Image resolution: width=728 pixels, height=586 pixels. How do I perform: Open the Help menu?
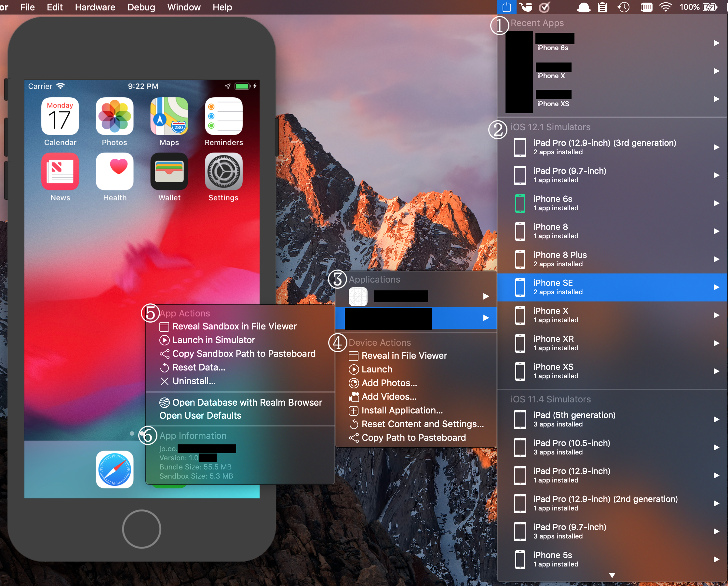click(x=222, y=7)
